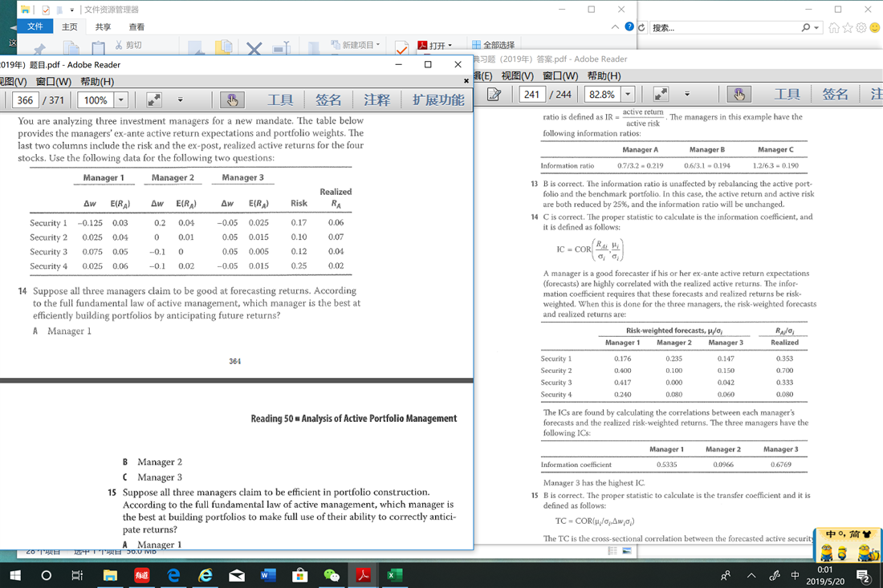Open 窗口(W) menu in the front Reader

[54, 82]
